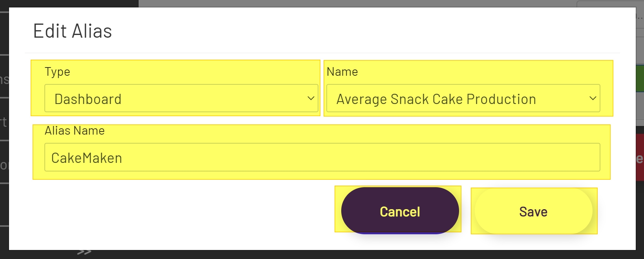Click the chevron arrow on the Type dropdown
The image size is (644, 259).
click(311, 98)
